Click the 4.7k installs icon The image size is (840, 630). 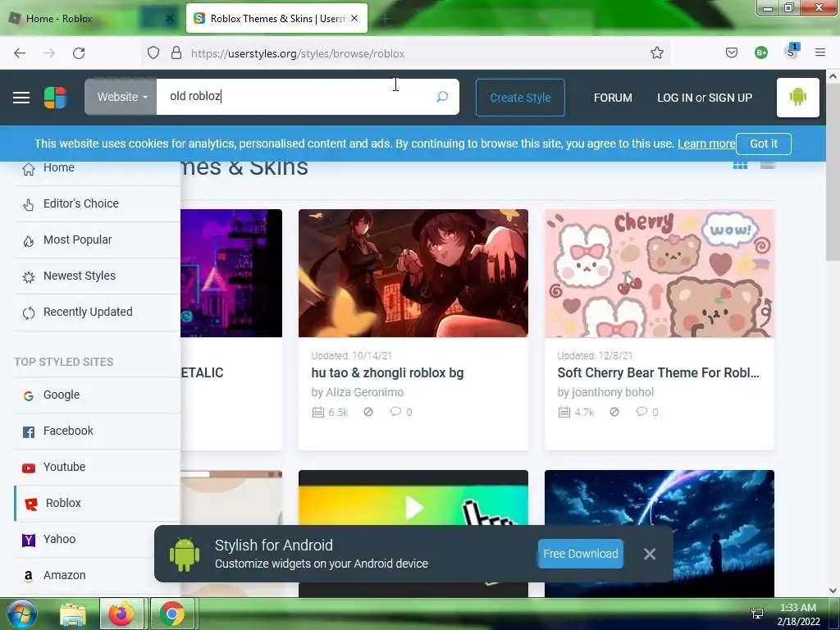click(x=564, y=412)
